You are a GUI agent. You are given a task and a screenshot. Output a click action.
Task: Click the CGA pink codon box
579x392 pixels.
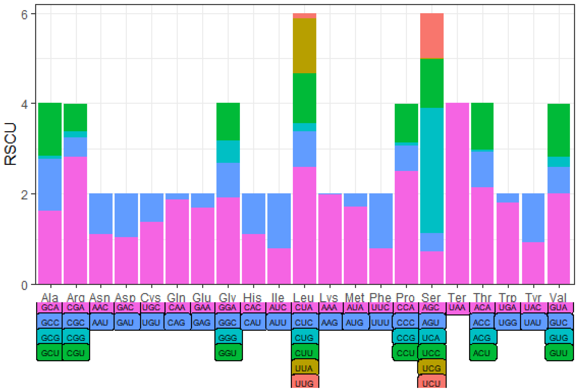tap(75, 307)
